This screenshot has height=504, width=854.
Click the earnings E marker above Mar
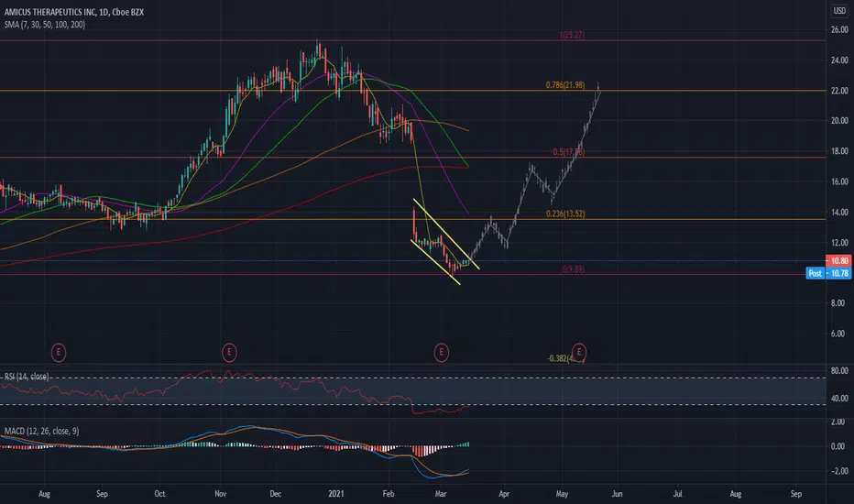click(441, 353)
